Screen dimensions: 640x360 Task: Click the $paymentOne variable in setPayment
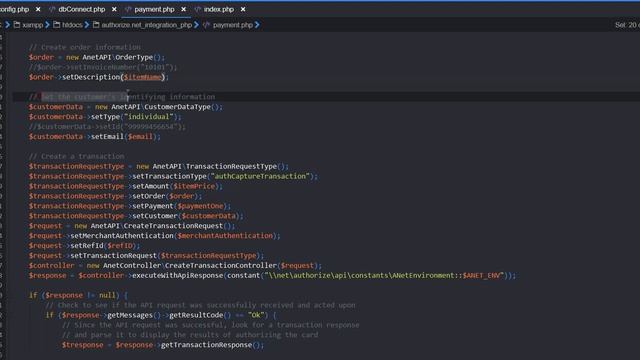200,206
